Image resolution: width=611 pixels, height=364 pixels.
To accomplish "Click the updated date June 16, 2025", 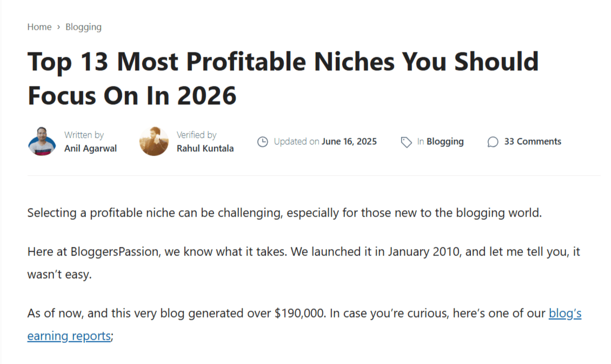I will [x=349, y=141].
